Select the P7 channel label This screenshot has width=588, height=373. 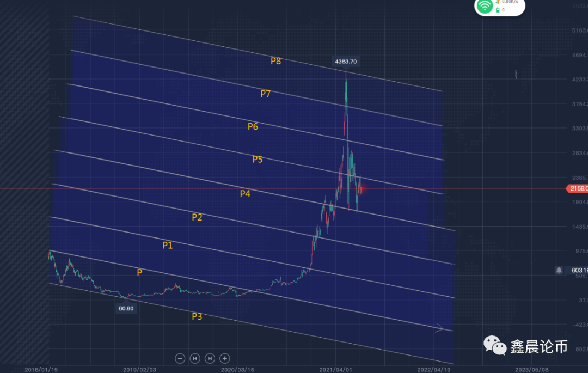pos(266,94)
